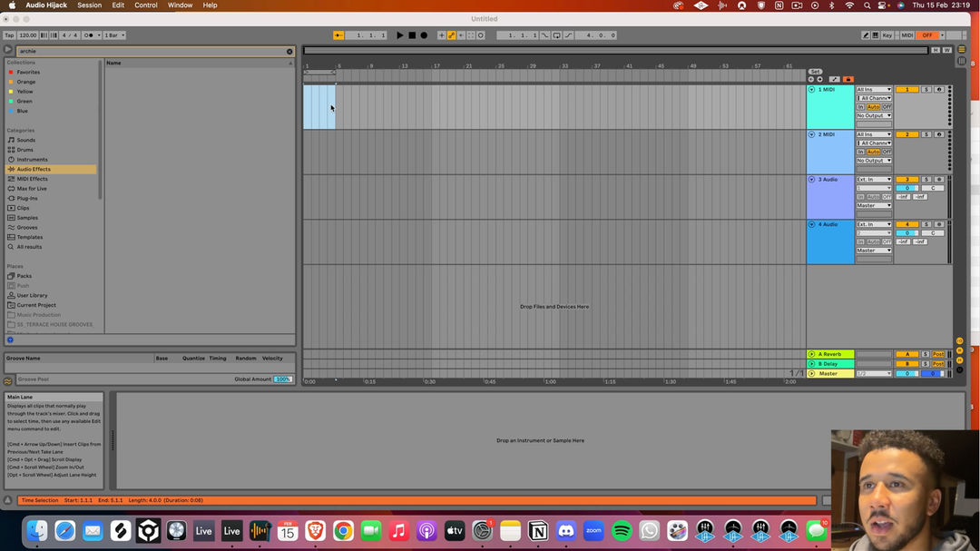Solo the 1 MIDI track
This screenshot has height=551, width=980.
tap(926, 90)
